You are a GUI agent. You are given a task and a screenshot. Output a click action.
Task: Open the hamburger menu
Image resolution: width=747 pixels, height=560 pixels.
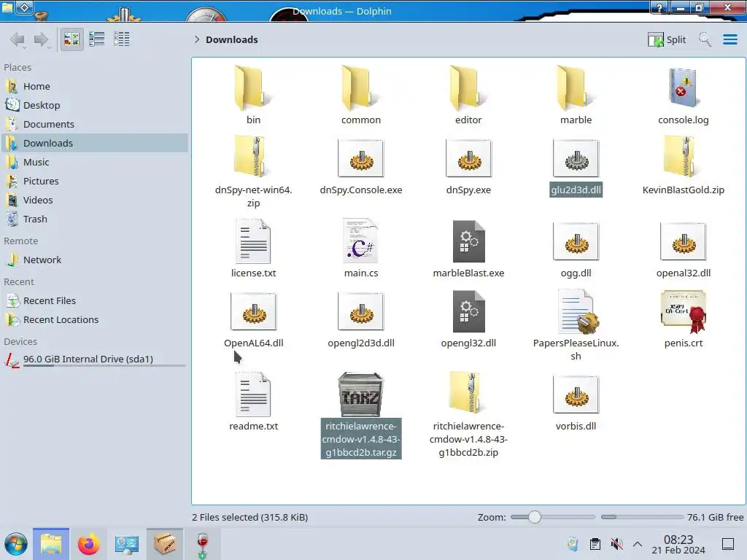tap(729, 39)
